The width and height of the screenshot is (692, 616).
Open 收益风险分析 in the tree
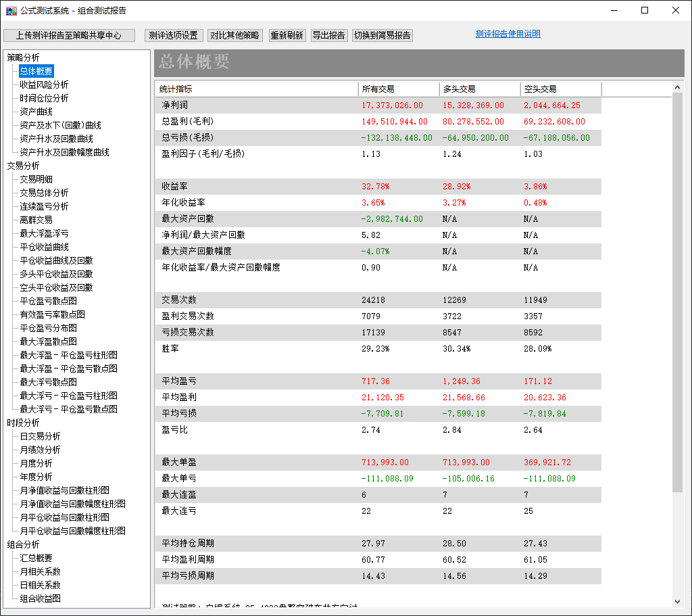[x=44, y=85]
